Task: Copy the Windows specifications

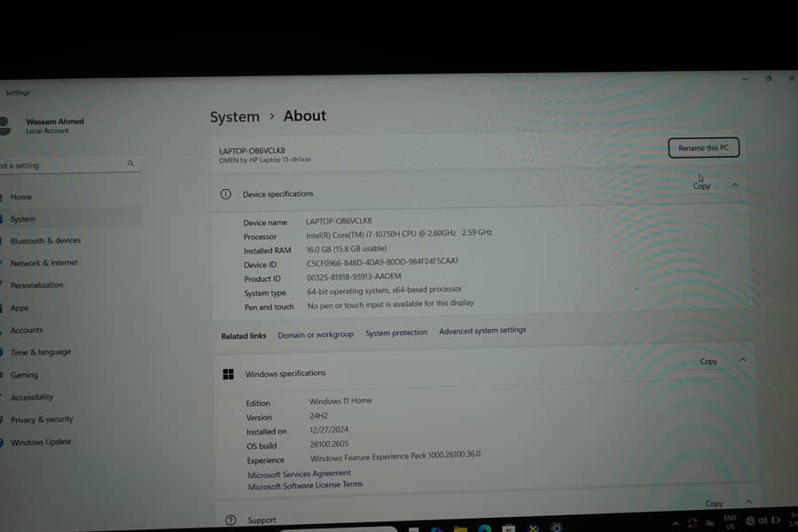Action: pyautogui.click(x=708, y=362)
